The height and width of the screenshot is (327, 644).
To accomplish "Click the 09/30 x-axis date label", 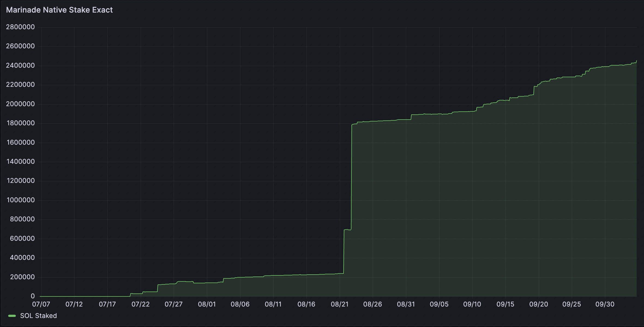I will (x=605, y=304).
